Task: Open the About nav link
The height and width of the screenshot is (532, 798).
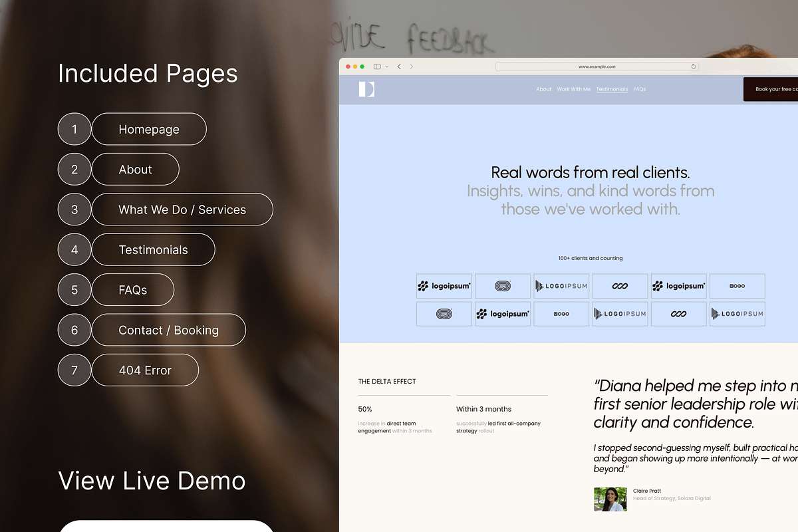Action: click(544, 89)
